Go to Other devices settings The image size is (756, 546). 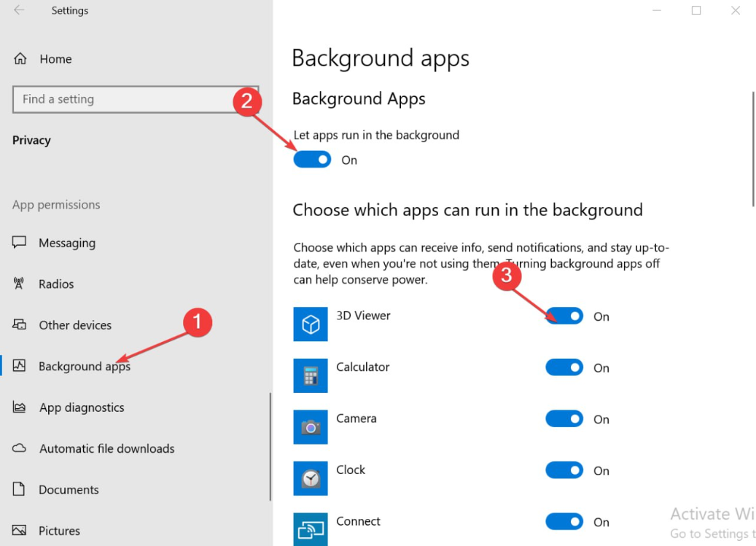click(x=75, y=325)
